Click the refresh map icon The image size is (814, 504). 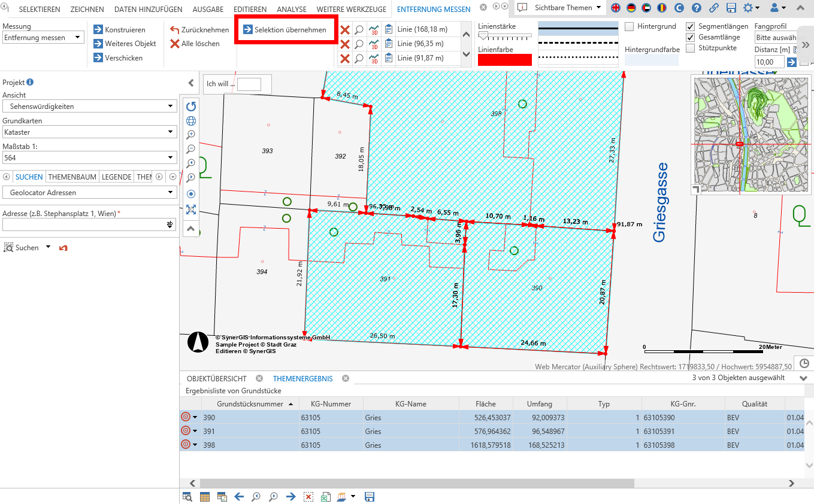coord(191,106)
